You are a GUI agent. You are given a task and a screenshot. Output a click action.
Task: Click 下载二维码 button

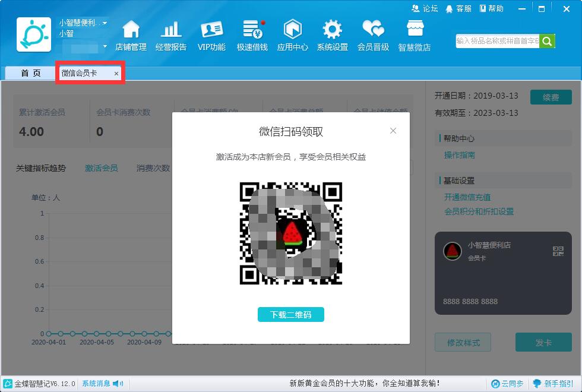[x=291, y=314]
